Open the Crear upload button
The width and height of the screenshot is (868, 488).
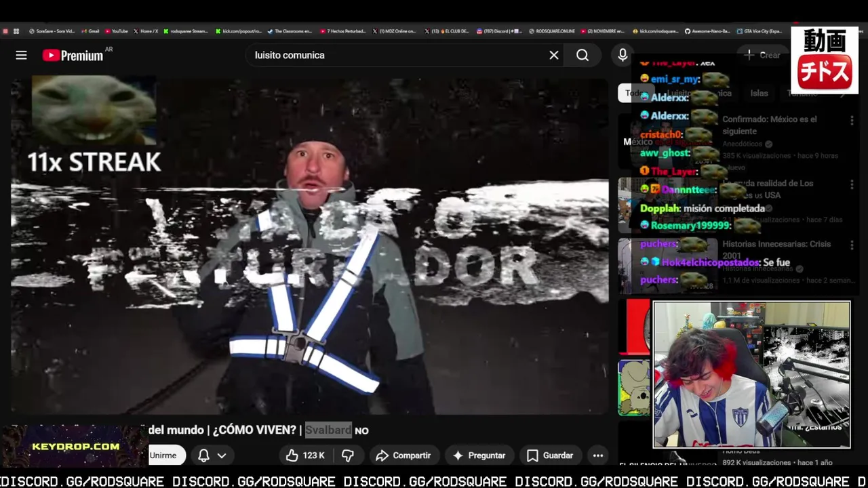(763, 56)
